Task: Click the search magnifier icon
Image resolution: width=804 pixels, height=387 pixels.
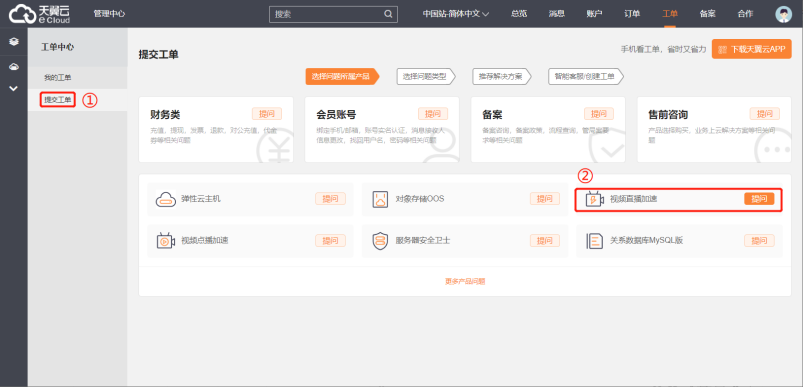Action: [388, 14]
